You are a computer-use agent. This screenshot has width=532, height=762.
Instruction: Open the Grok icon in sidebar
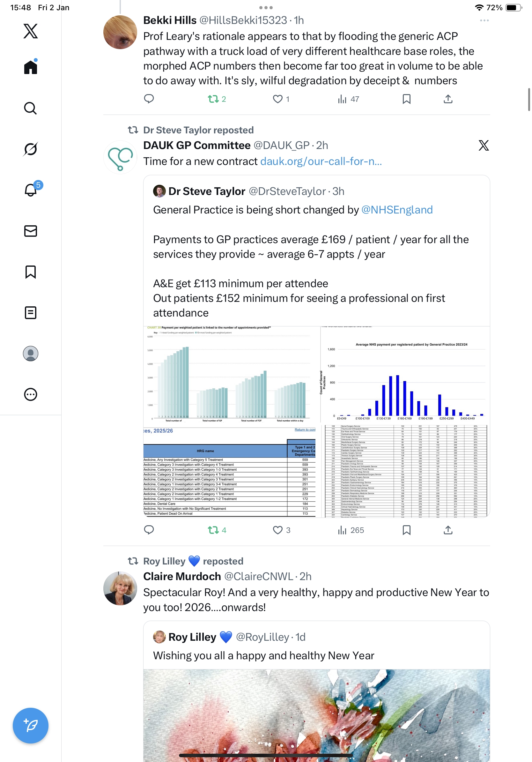point(31,149)
